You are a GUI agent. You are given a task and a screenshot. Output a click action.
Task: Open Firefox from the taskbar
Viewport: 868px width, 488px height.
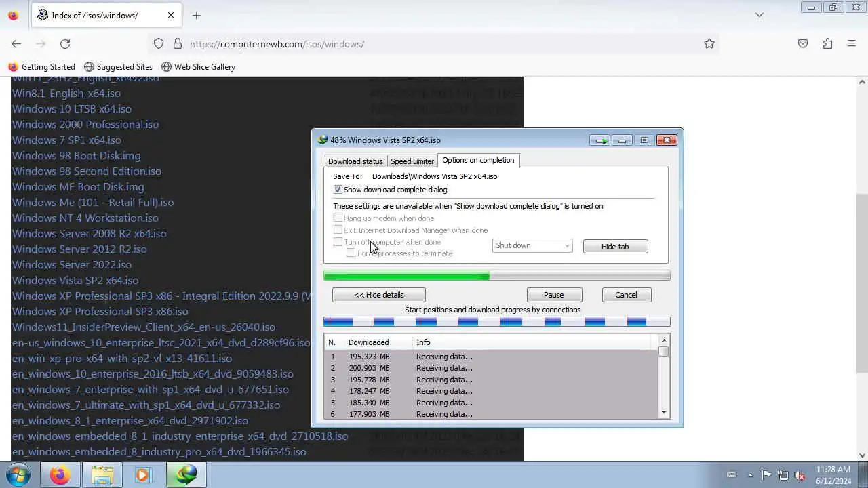tap(60, 475)
